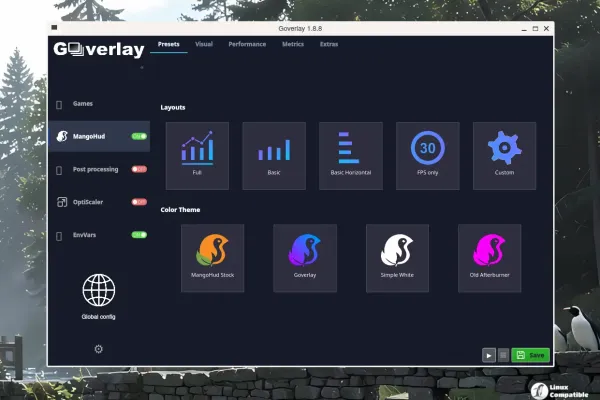Screen dimensions: 600x400
Task: Select the Full layout preset
Action: (197, 156)
